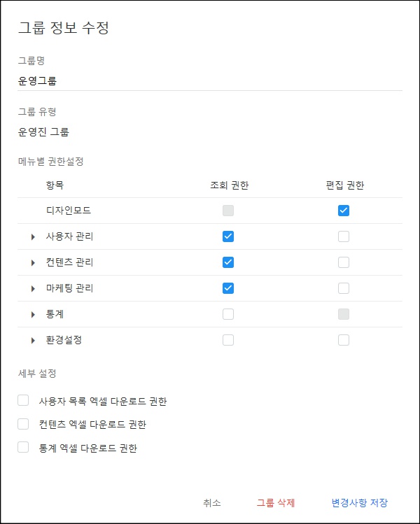420x524 pixels.
Task: Uncheck 디자인모드 편집 권한 checkbox
Action: 344,211
